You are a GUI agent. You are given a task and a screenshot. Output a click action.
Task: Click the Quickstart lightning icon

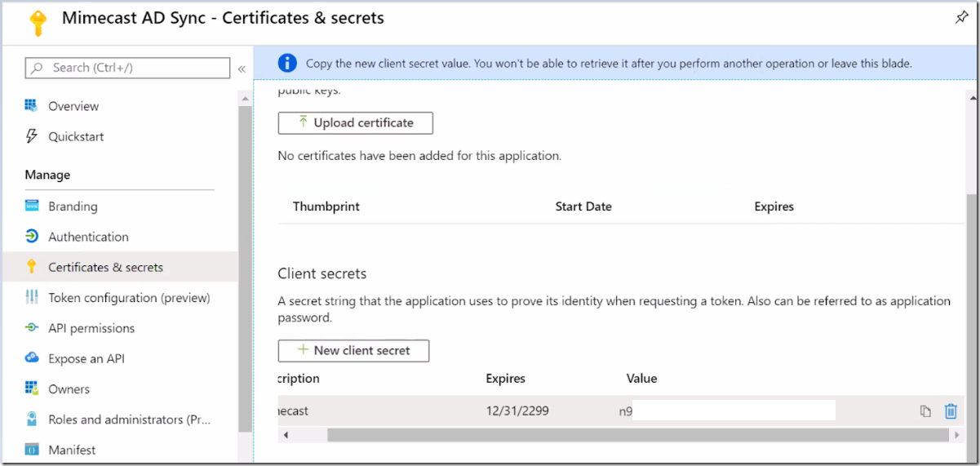(x=32, y=136)
